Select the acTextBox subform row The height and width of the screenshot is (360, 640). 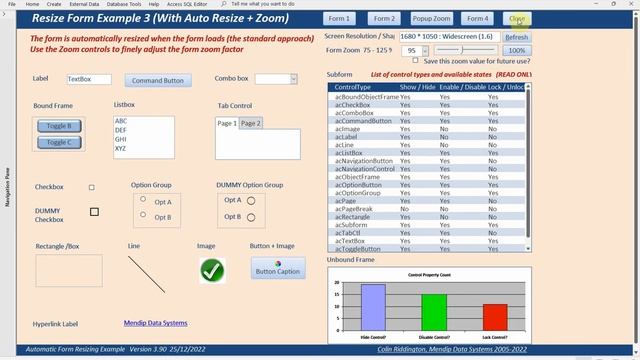click(427, 241)
